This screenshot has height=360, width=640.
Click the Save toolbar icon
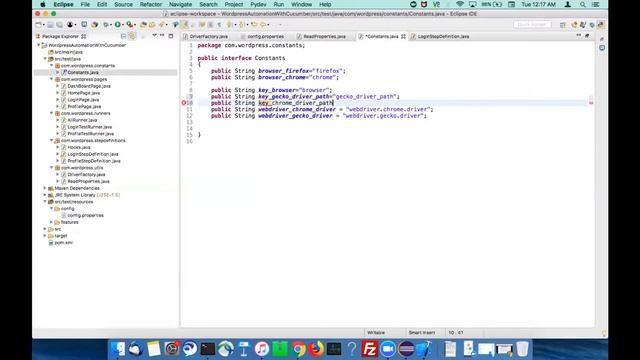[50, 25]
